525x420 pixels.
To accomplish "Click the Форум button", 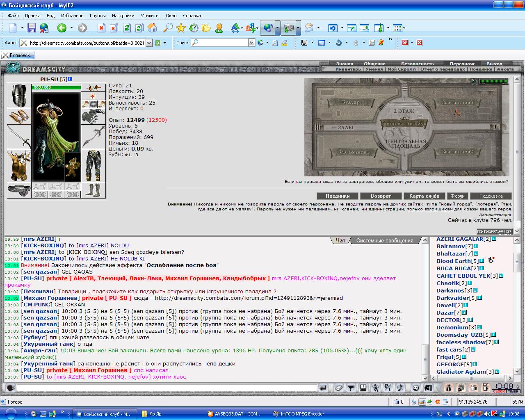I will pos(457,196).
